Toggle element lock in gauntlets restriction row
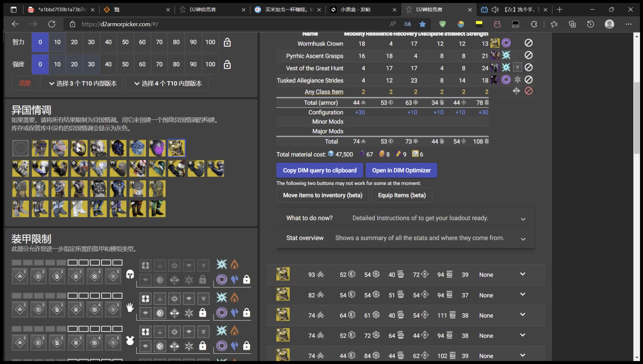Image resolution: width=643 pixels, height=364 pixels. tap(247, 313)
